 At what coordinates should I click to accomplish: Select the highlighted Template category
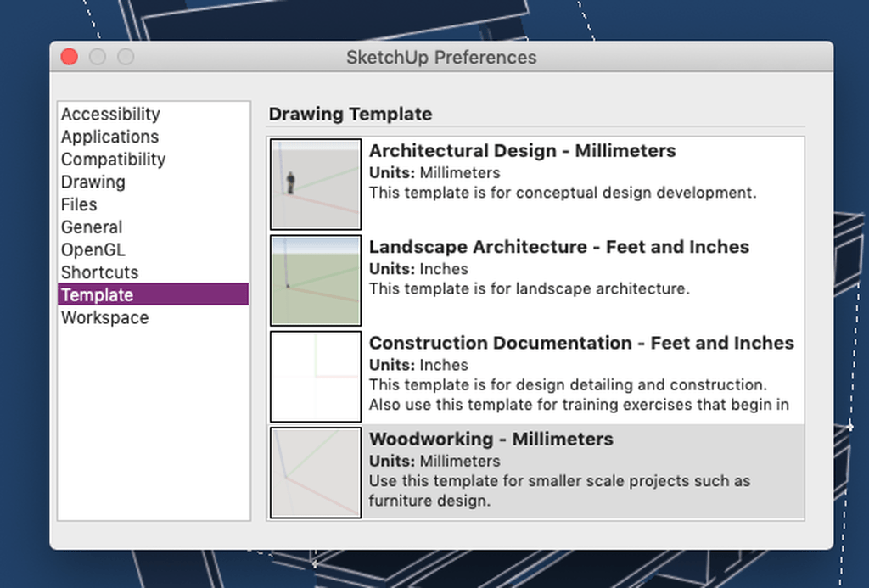(x=153, y=294)
